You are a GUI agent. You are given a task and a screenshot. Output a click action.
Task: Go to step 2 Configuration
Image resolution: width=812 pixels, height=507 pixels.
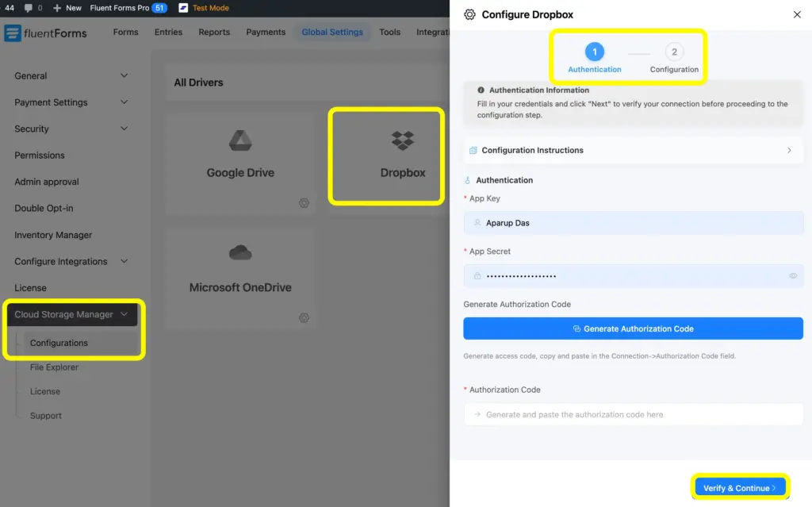pyautogui.click(x=674, y=58)
